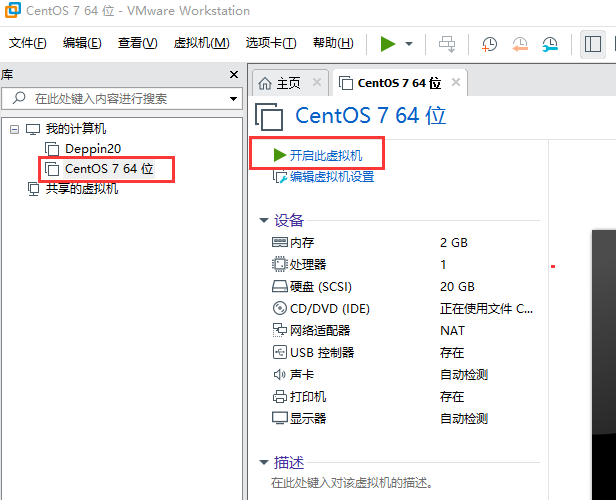616x500 pixels.
Task: Close the 主页 tab
Action: (x=317, y=82)
